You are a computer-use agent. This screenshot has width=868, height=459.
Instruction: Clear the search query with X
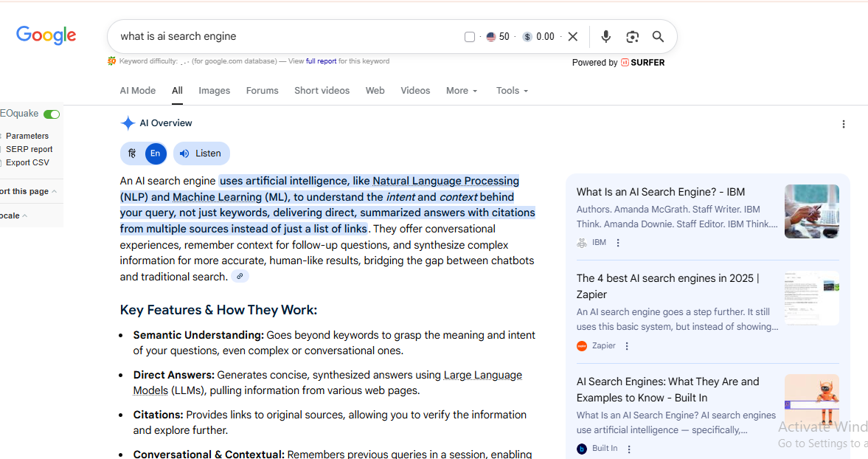(573, 37)
